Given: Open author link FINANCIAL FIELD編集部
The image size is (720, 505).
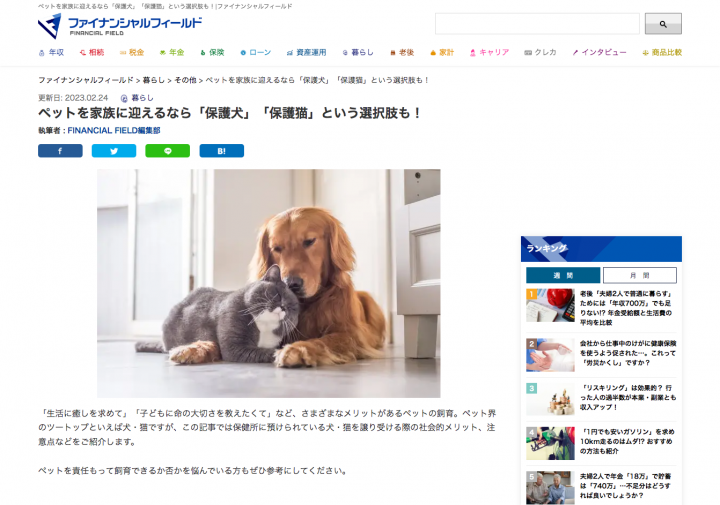Looking at the screenshot, I should point(114,131).
